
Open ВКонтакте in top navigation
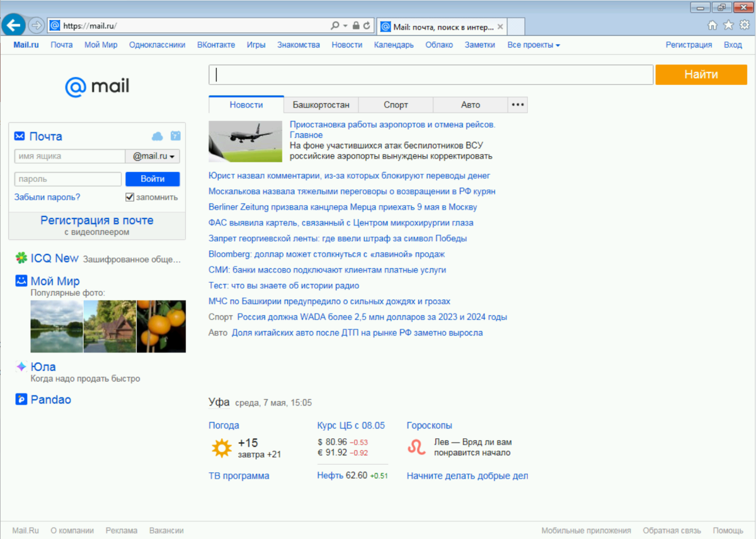pyautogui.click(x=216, y=45)
